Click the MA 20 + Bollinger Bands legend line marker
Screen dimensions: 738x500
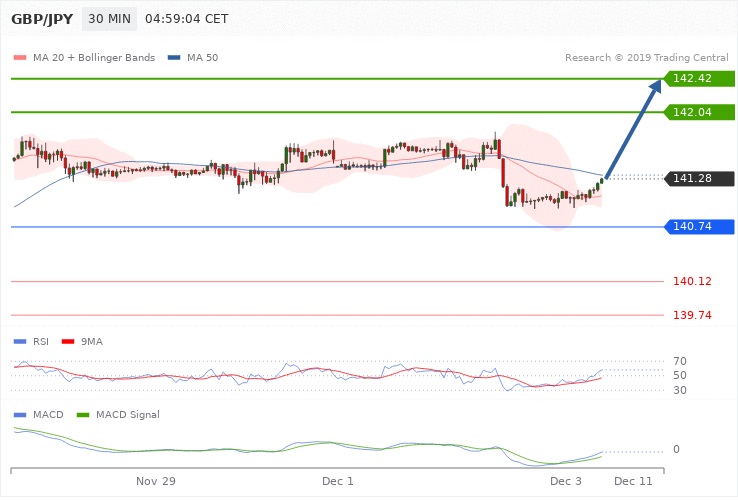pyautogui.click(x=20, y=58)
